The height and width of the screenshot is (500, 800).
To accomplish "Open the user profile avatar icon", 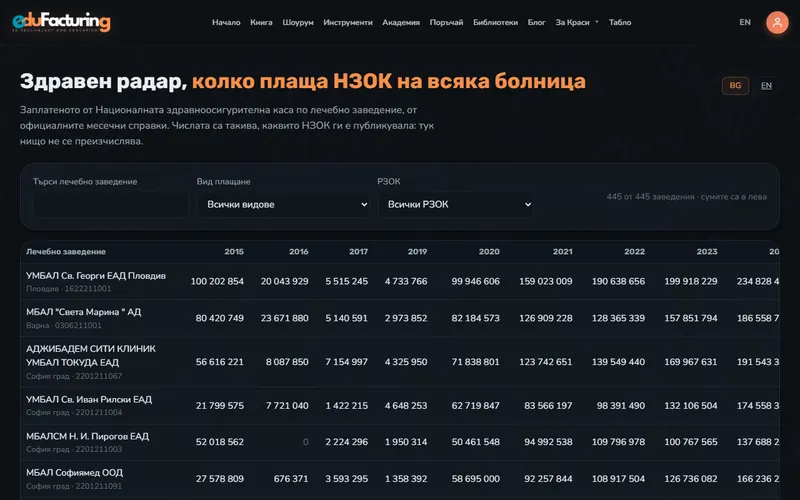I will pos(777,22).
